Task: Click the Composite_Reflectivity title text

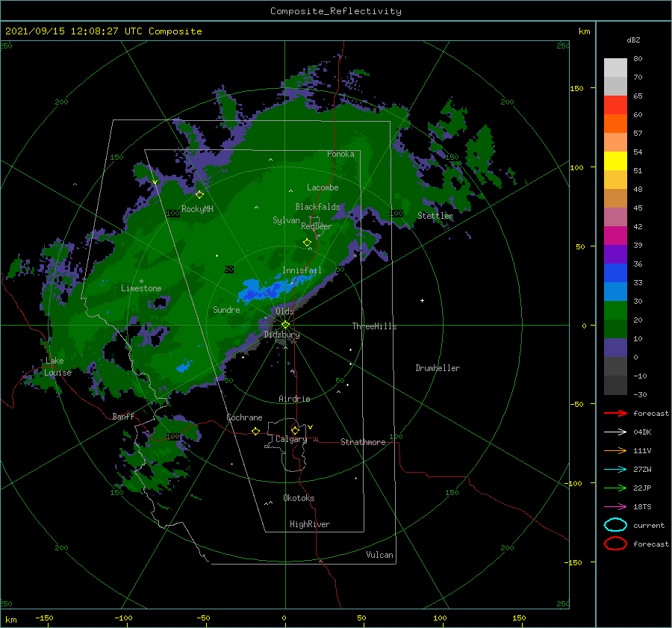Action: click(336, 11)
